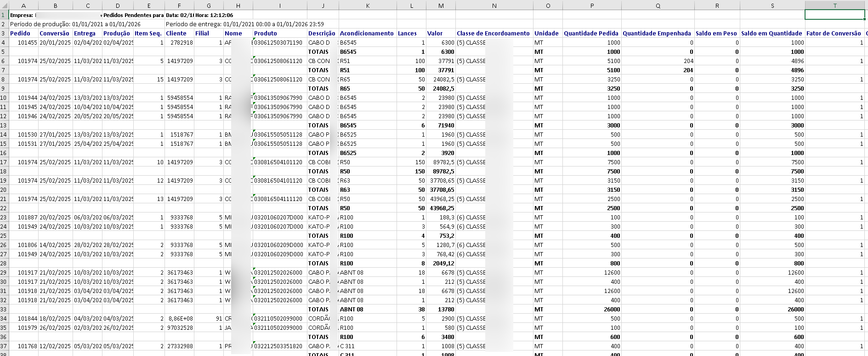Select column A header
This screenshot has width=868, height=356.
(23, 6)
